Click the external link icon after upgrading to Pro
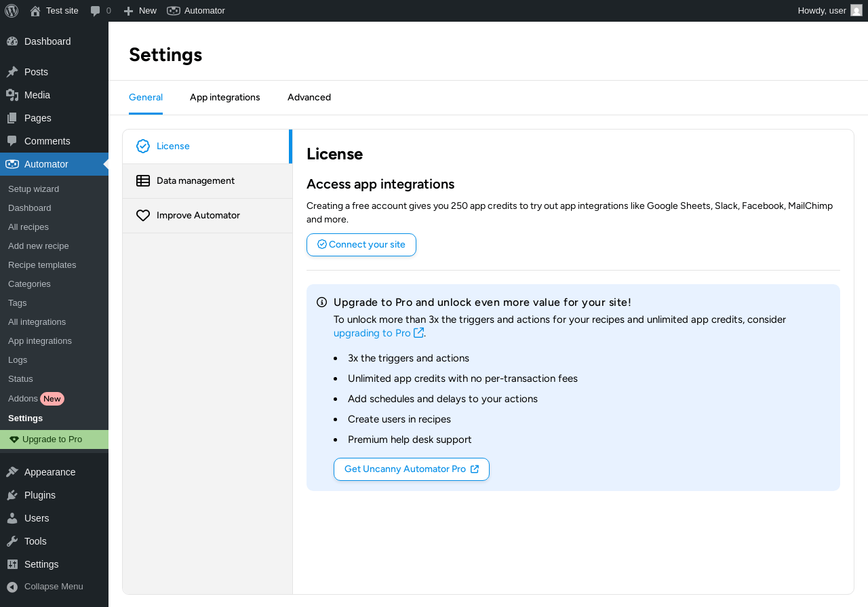Viewport: 868px width, 607px height. click(x=419, y=332)
